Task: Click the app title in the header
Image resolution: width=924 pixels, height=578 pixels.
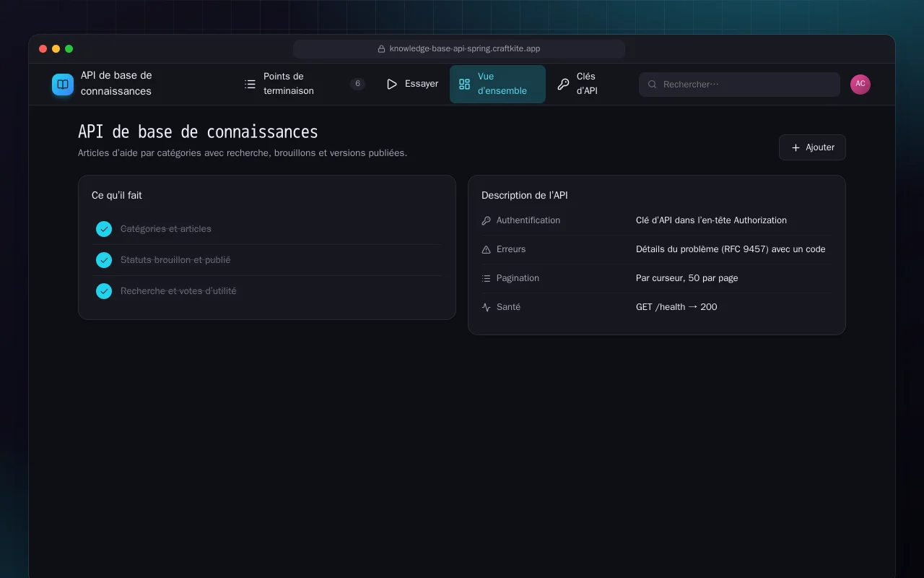Action: tap(116, 83)
